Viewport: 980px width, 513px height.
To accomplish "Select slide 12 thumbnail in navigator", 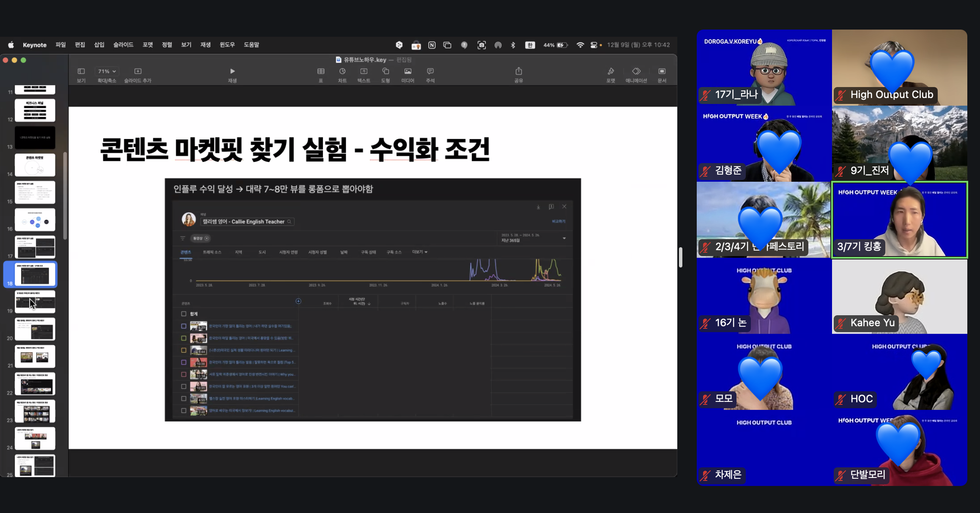I will [35, 110].
